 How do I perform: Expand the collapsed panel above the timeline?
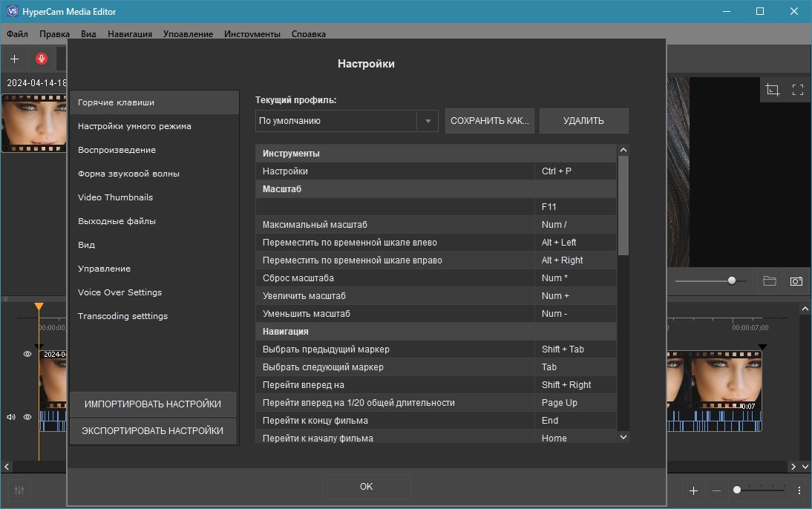6,299
